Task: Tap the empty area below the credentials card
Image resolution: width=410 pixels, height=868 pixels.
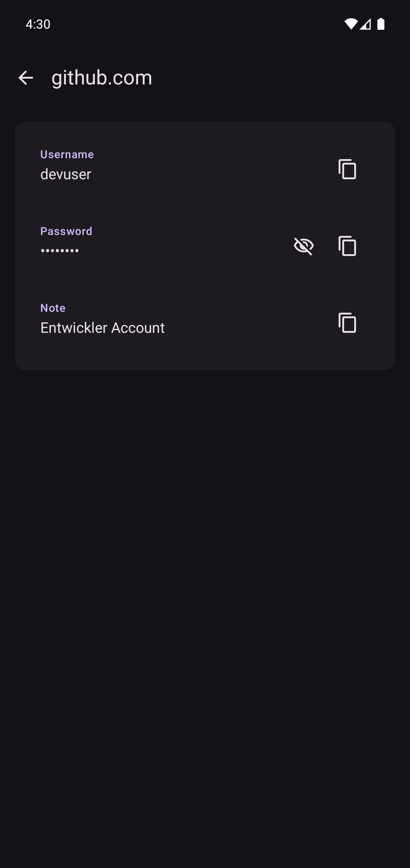Action: coord(205,573)
